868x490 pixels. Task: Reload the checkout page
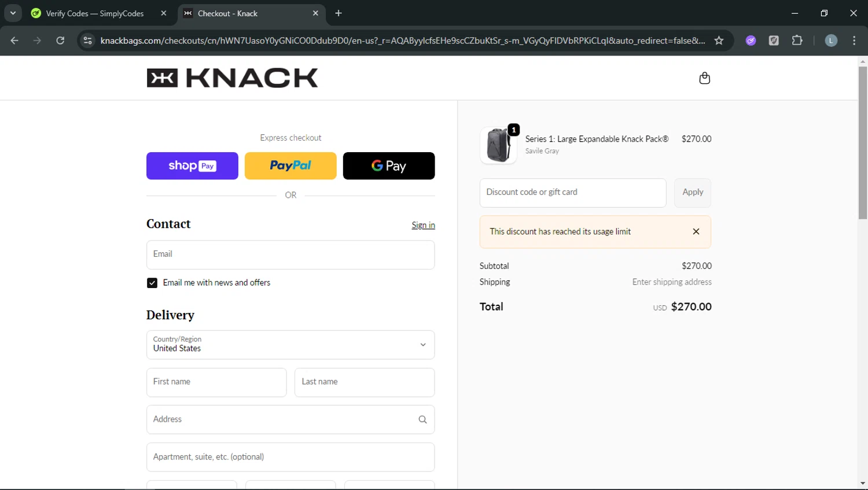[60, 40]
